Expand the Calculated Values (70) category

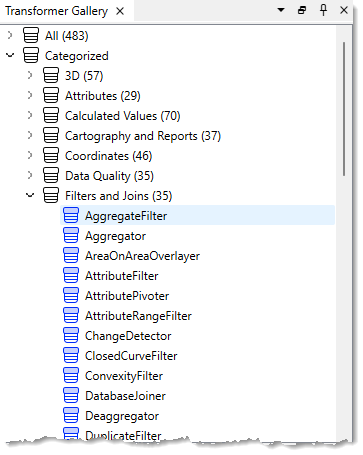tap(30, 115)
